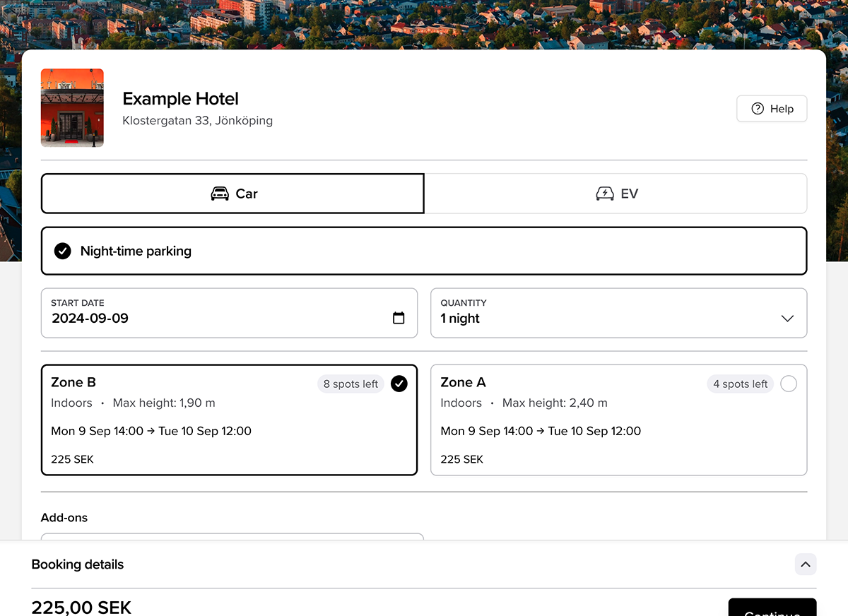848x616 pixels.
Task: Click Max height: 1,90 m text
Action: point(164,403)
